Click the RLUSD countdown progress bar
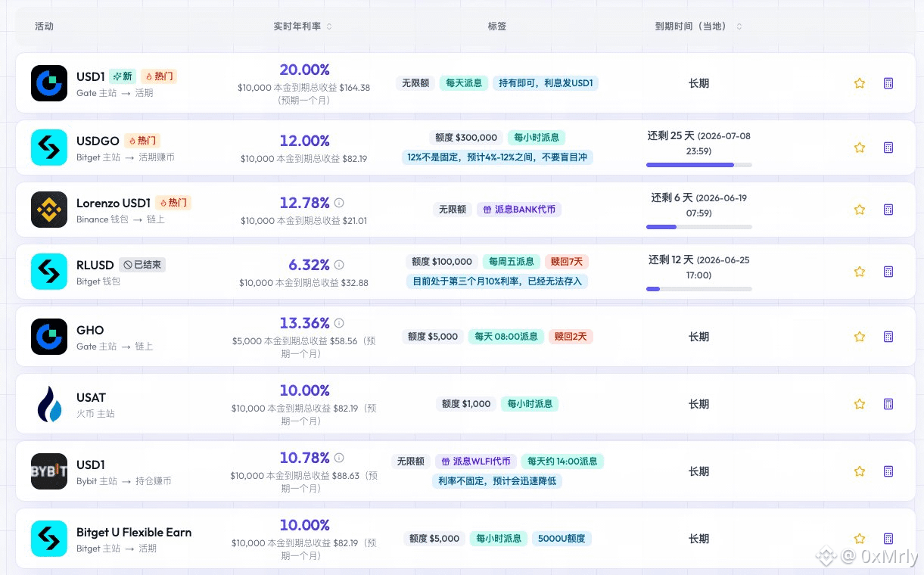 point(699,288)
